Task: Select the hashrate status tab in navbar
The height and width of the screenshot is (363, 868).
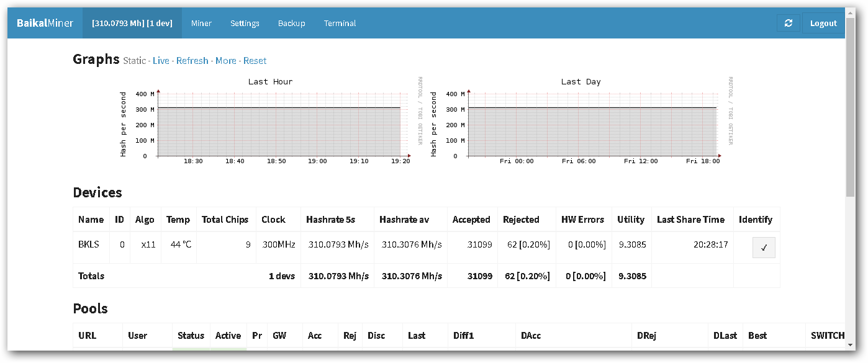Action: coord(132,23)
